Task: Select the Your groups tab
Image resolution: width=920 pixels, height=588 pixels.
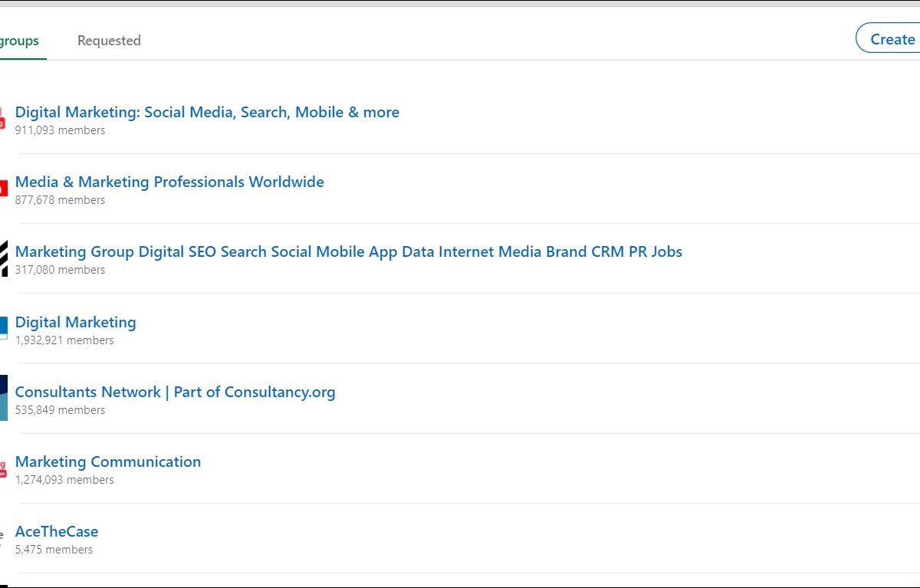Action: pyautogui.click(x=19, y=41)
